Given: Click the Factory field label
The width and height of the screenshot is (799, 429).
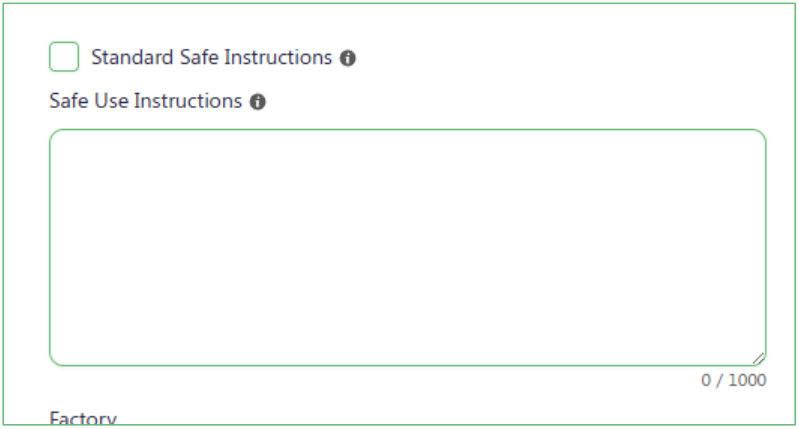Looking at the screenshot, I should click(83, 418).
